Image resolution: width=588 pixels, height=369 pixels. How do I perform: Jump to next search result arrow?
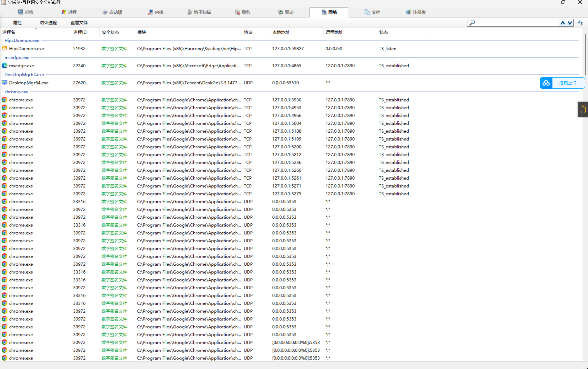click(x=570, y=23)
